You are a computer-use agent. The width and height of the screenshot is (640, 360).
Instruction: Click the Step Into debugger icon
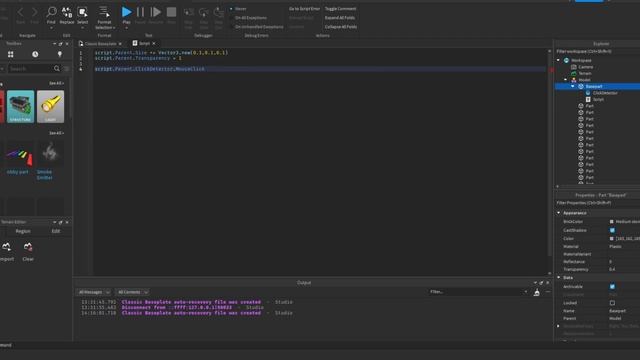pyautogui.click(x=188, y=12)
